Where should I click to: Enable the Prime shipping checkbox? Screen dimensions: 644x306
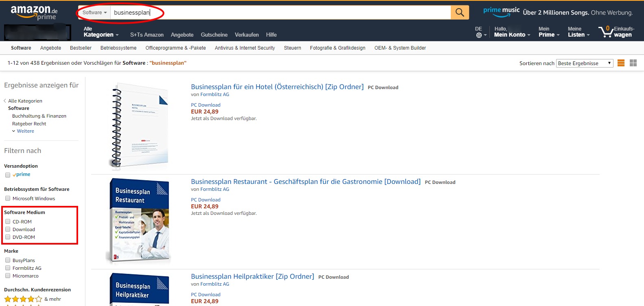(8, 175)
